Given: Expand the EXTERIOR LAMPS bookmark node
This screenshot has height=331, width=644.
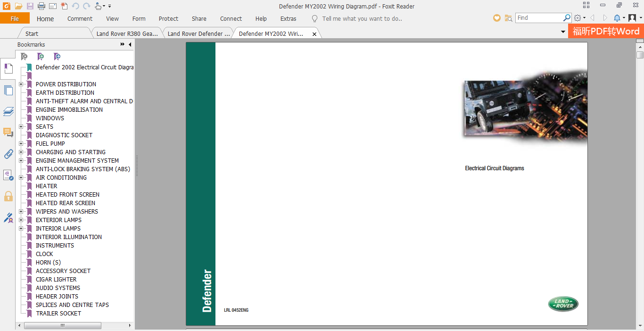Looking at the screenshot, I should click(21, 220).
